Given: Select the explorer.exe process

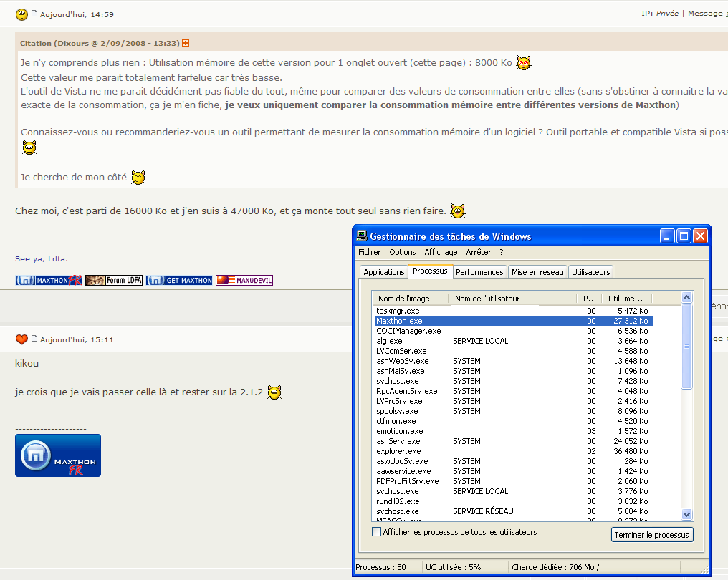Looking at the screenshot, I should click(514, 451).
